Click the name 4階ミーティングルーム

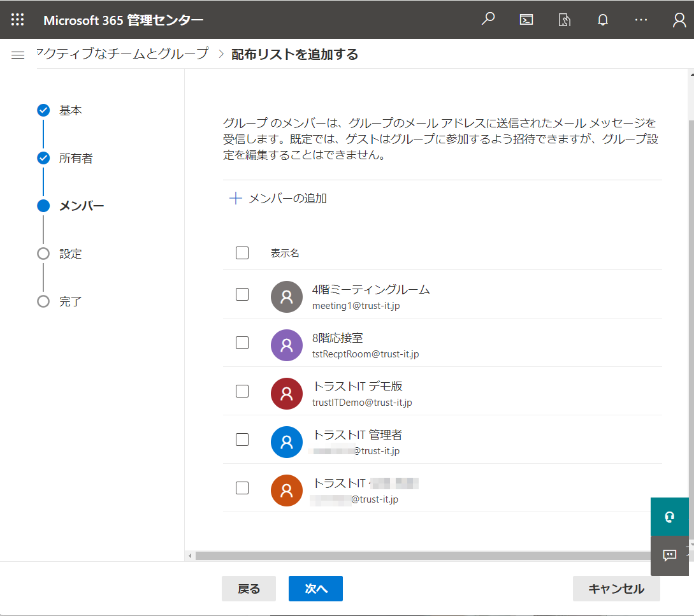[x=371, y=289]
